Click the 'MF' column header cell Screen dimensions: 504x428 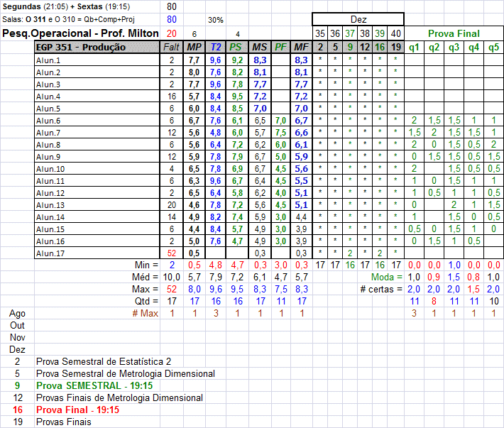(301, 47)
